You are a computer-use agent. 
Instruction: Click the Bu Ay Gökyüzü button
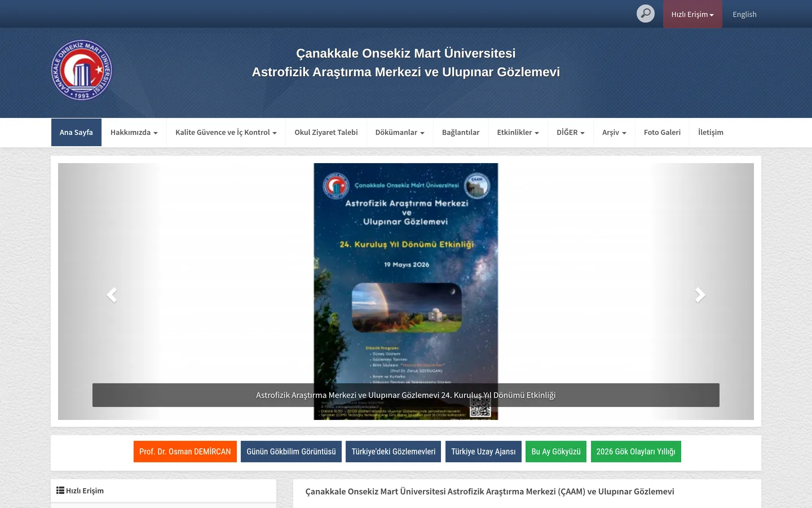click(556, 452)
